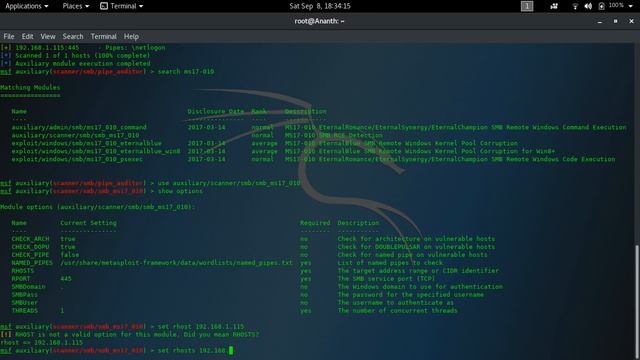Viewport: 640px width, 360px height.
Task: Click text auxiliary/admin/smb/ms17_010_command
Action: coord(79,127)
